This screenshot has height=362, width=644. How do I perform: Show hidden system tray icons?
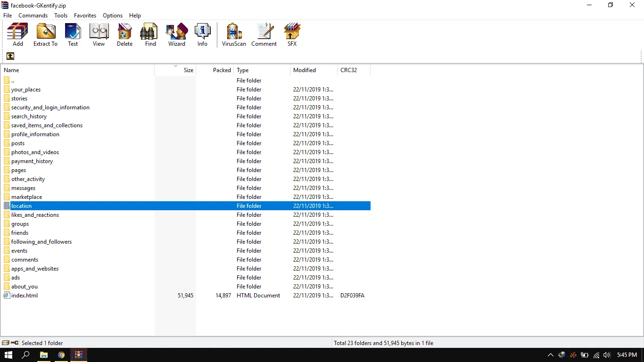(x=550, y=355)
